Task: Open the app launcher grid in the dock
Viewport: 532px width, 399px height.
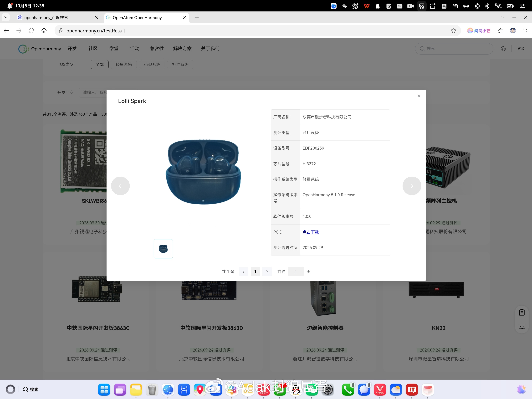Action: [104, 390]
